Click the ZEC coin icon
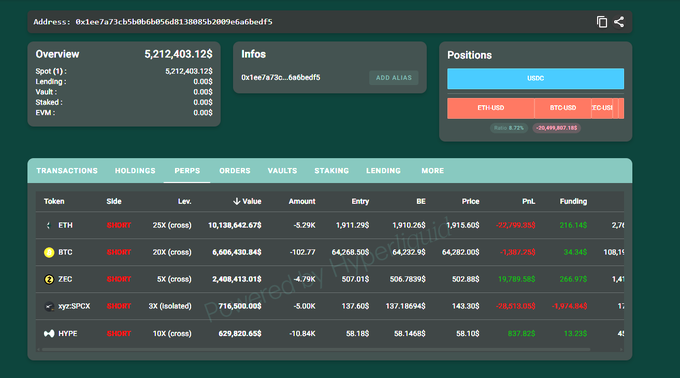The width and height of the screenshot is (680, 378). coord(49,279)
